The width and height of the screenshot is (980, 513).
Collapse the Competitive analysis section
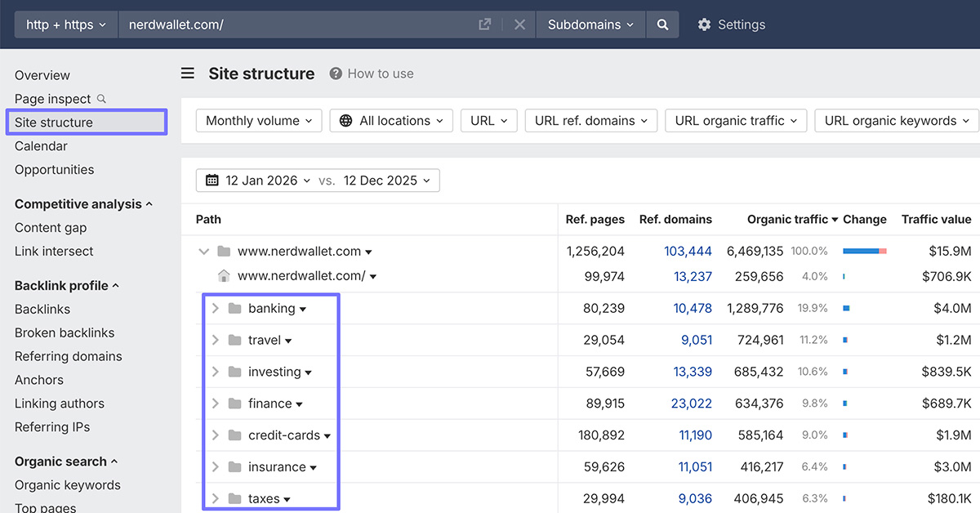(149, 204)
